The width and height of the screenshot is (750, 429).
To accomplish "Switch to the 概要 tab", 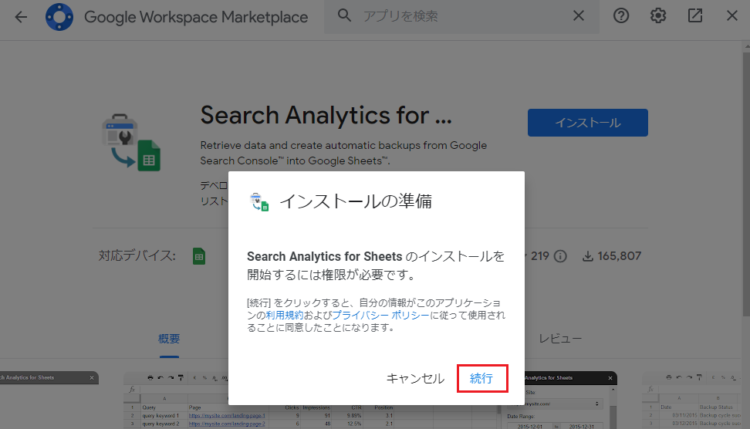I will (x=169, y=339).
